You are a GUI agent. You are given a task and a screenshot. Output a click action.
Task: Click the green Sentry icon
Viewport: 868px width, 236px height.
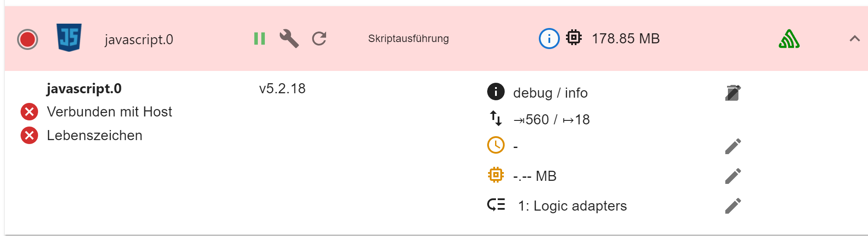(789, 39)
